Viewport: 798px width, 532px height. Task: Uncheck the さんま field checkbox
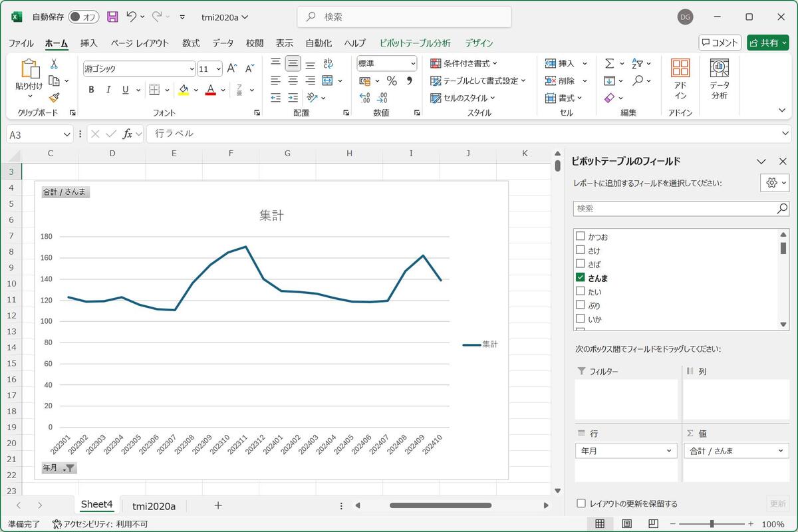click(x=580, y=277)
